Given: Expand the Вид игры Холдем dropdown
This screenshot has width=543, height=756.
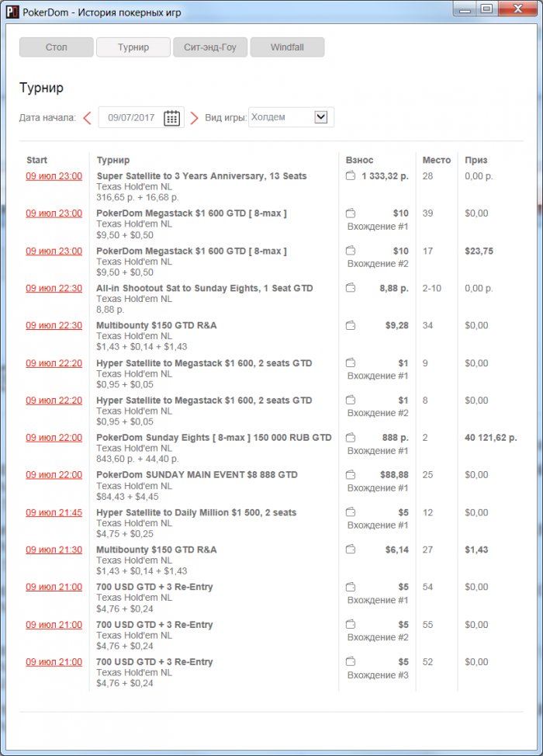Looking at the screenshot, I should [321, 117].
